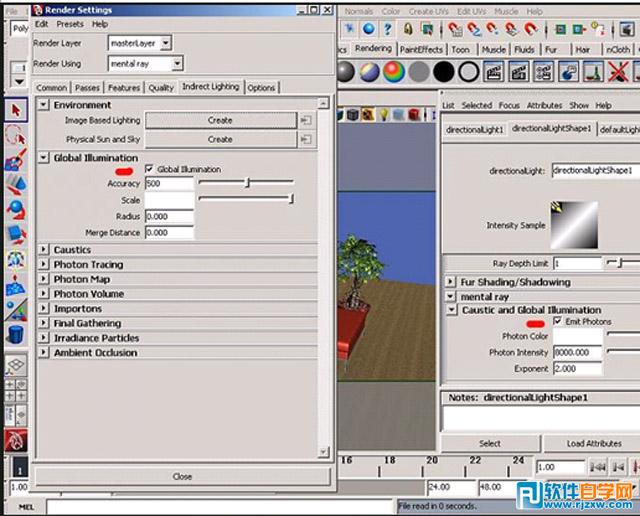Image resolution: width=640 pixels, height=516 pixels.
Task: Click map button beside Image Based Lighting
Action: pos(306,120)
